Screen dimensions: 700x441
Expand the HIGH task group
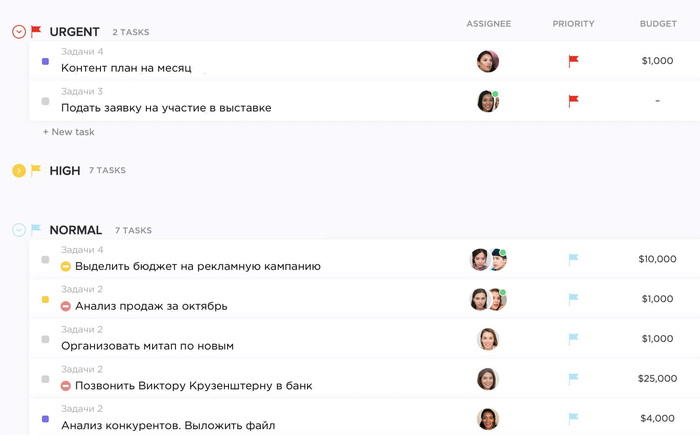click(x=19, y=171)
